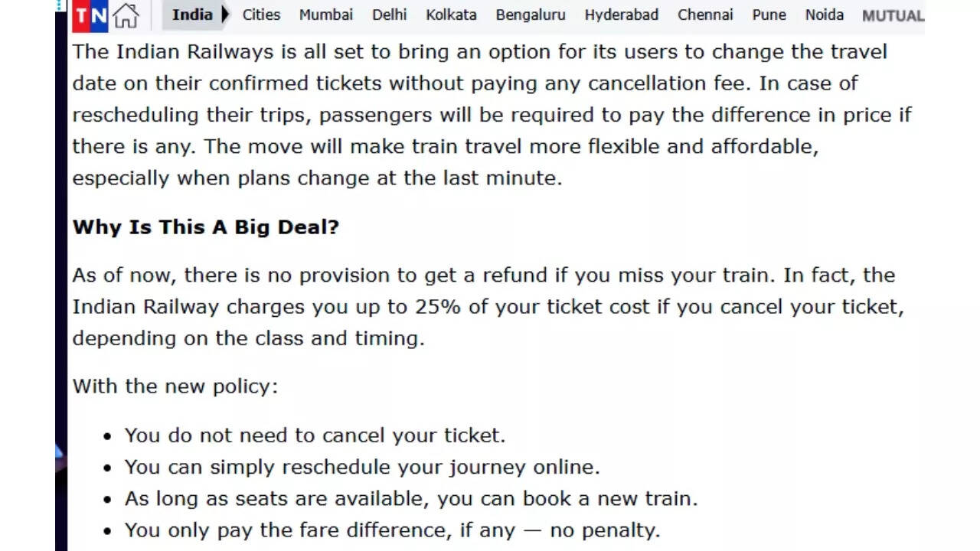Select Hyderabad in the top navigation
The image size is (980, 551).
[x=621, y=15]
